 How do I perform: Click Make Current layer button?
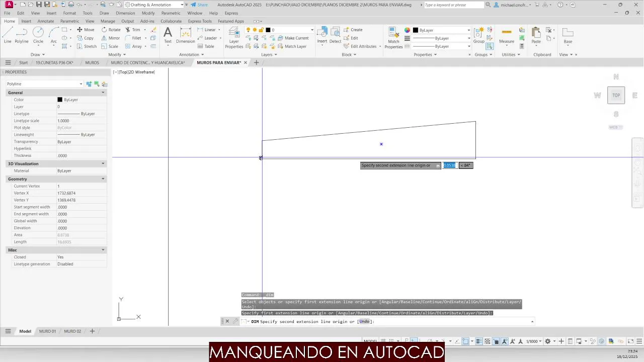click(293, 38)
